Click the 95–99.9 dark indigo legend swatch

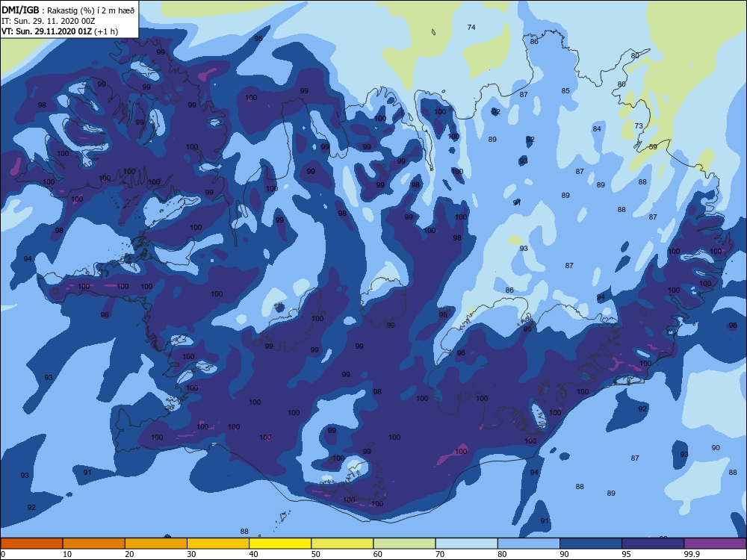tap(653, 544)
